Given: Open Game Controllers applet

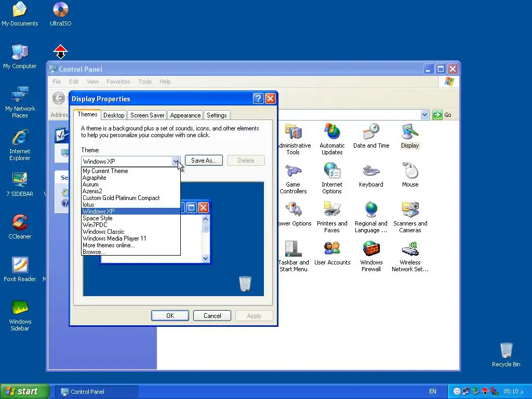Looking at the screenshot, I should [x=293, y=179].
